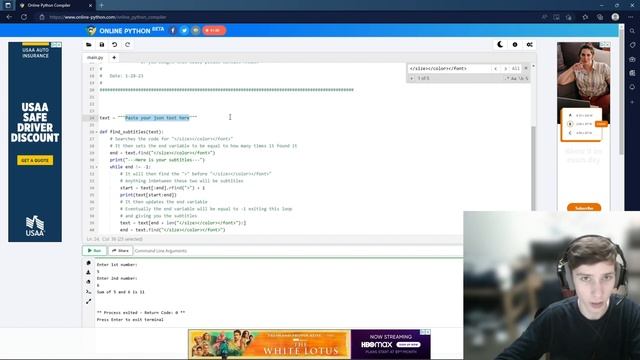Open Edge sidebar search icon
The width and height of the screenshot is (640, 360).
coord(632,31)
